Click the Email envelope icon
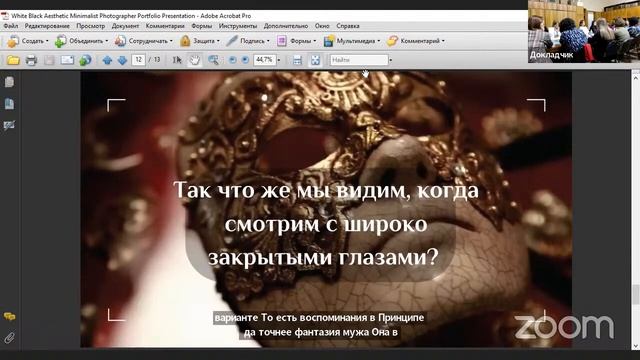This screenshot has height=360, width=640. [67, 60]
